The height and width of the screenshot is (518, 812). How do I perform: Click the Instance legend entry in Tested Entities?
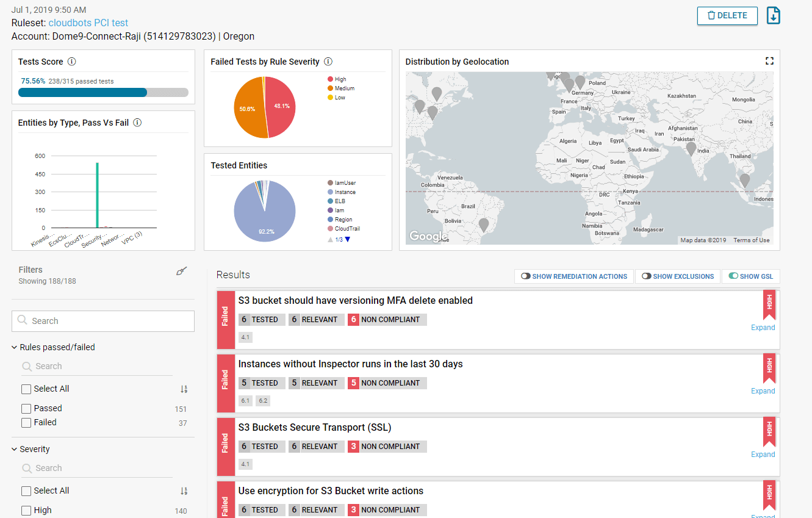coord(342,192)
